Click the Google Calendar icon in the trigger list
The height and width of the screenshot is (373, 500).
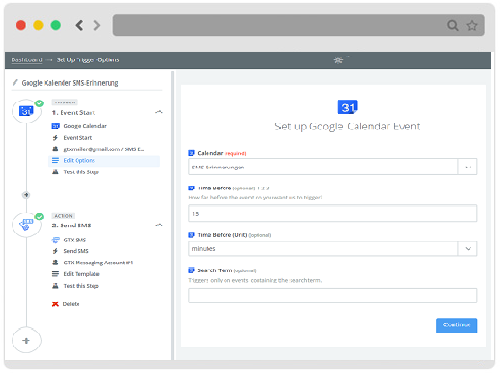click(x=55, y=126)
